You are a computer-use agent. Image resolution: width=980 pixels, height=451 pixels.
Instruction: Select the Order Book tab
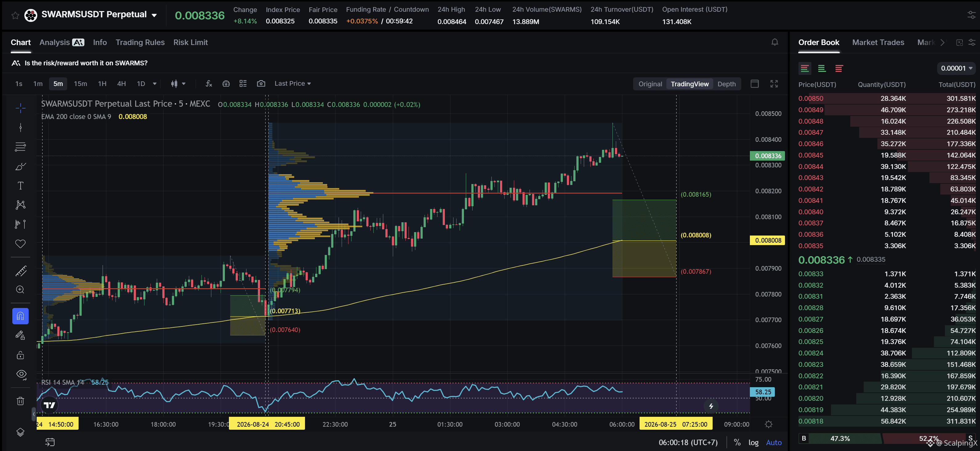point(819,42)
